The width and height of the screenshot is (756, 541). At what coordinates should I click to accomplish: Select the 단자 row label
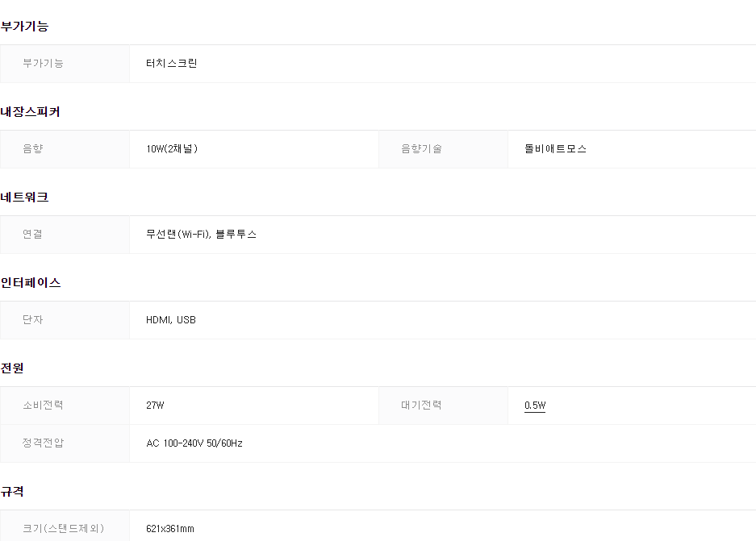tap(33, 320)
